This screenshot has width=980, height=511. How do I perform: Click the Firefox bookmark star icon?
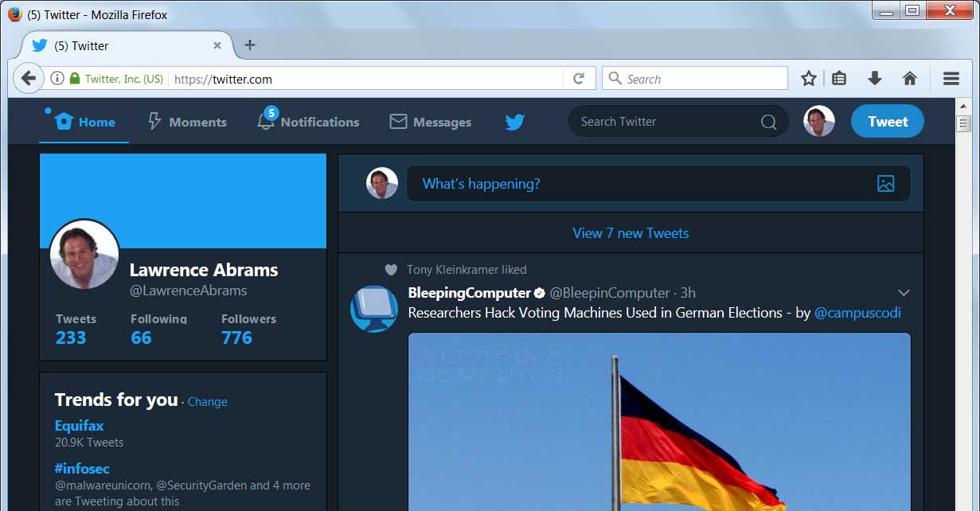(x=809, y=78)
